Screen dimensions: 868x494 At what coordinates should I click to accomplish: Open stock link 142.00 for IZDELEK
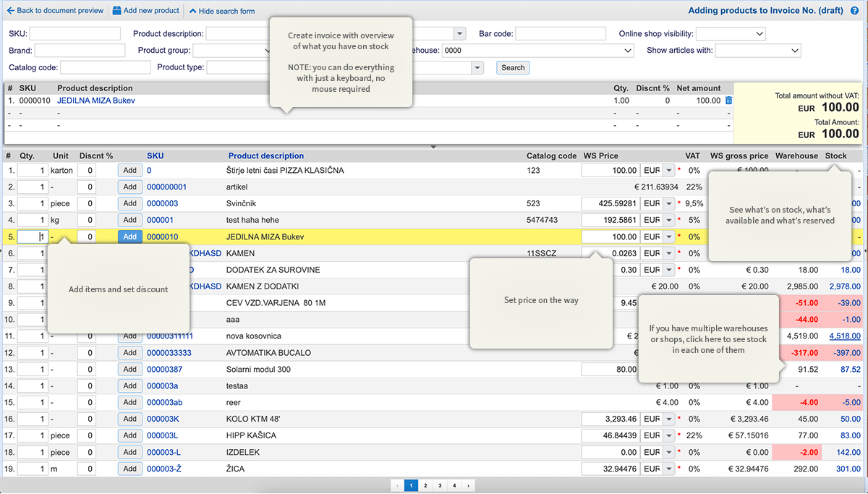coord(848,452)
